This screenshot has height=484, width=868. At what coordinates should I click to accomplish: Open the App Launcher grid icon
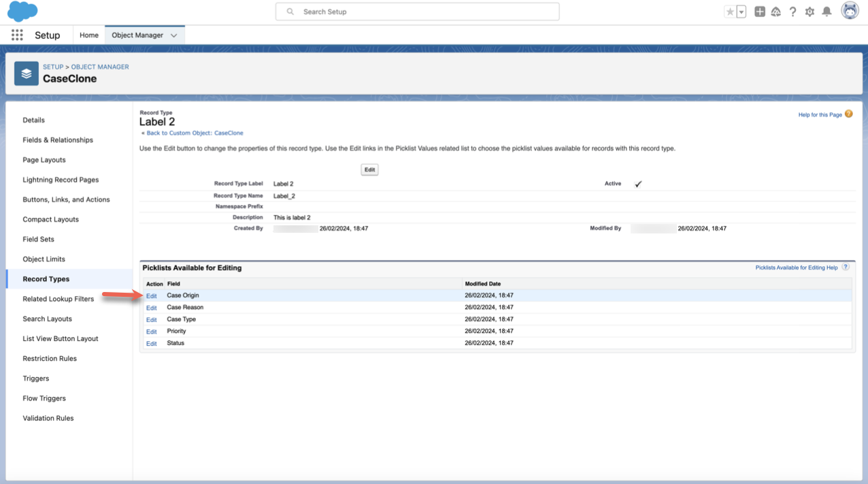tap(17, 35)
